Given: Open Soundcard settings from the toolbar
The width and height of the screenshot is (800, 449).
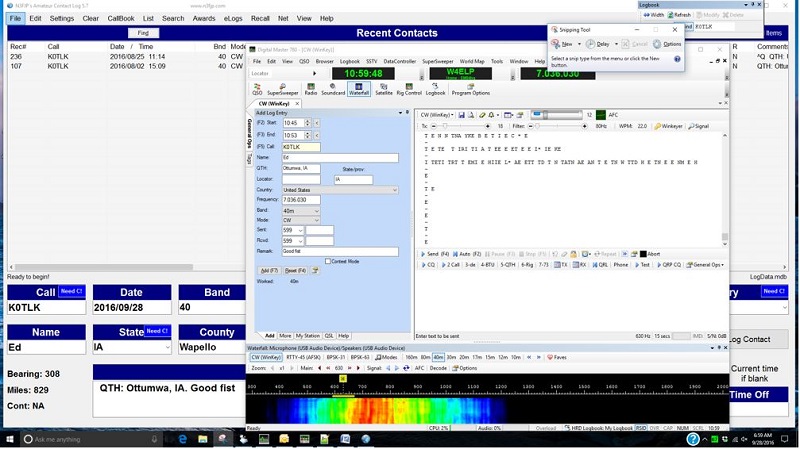Looking at the screenshot, I should [333, 89].
